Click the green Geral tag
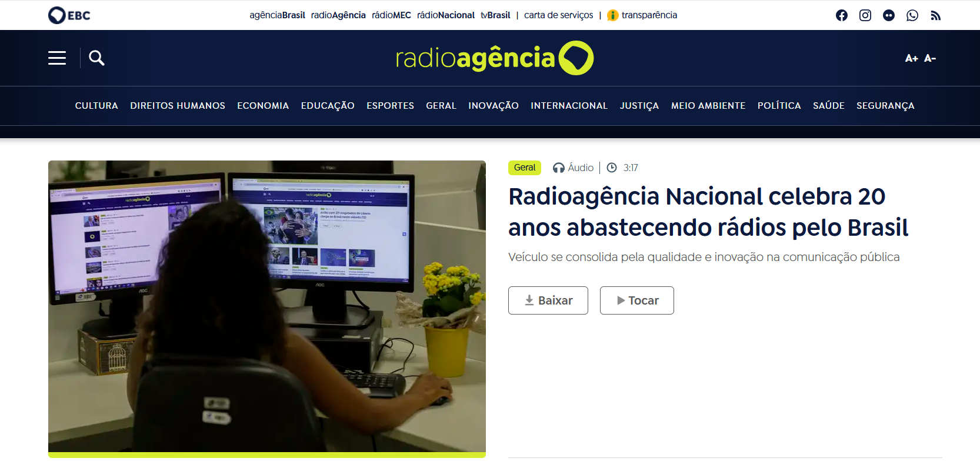 (525, 168)
